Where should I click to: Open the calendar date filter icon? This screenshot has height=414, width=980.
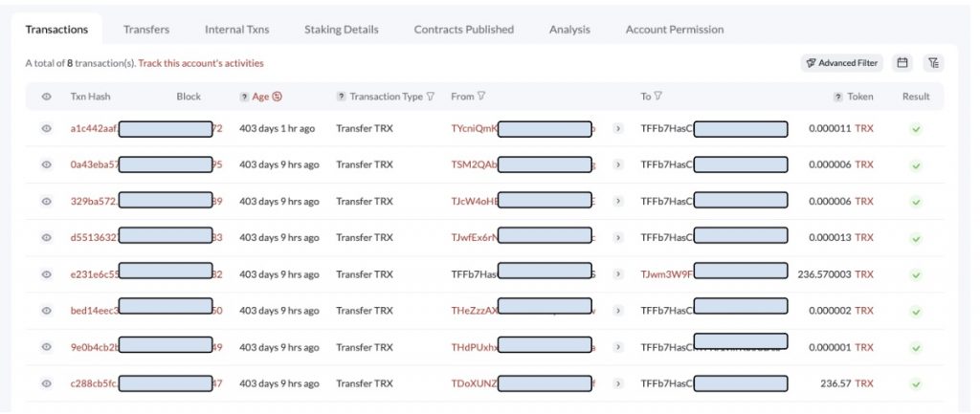[902, 63]
